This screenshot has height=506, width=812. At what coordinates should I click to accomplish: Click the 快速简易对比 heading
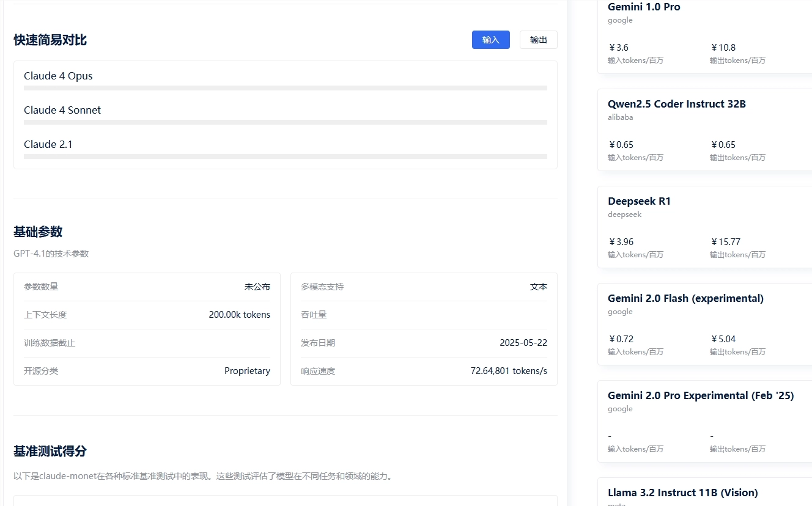[50, 40]
